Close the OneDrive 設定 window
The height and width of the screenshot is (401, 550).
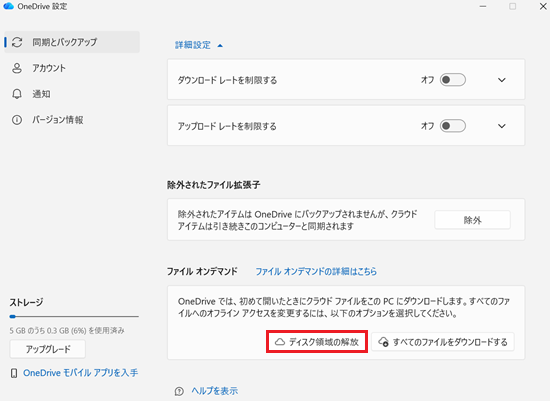pos(543,6)
